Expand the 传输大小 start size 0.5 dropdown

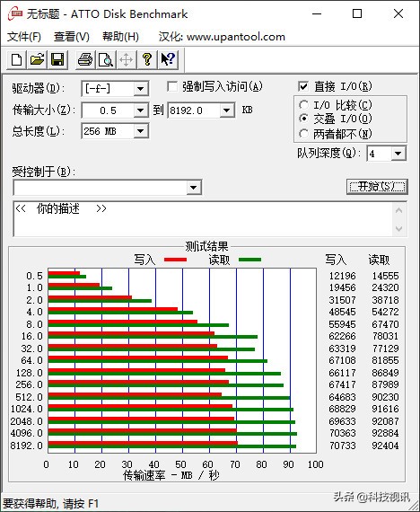coord(141,110)
